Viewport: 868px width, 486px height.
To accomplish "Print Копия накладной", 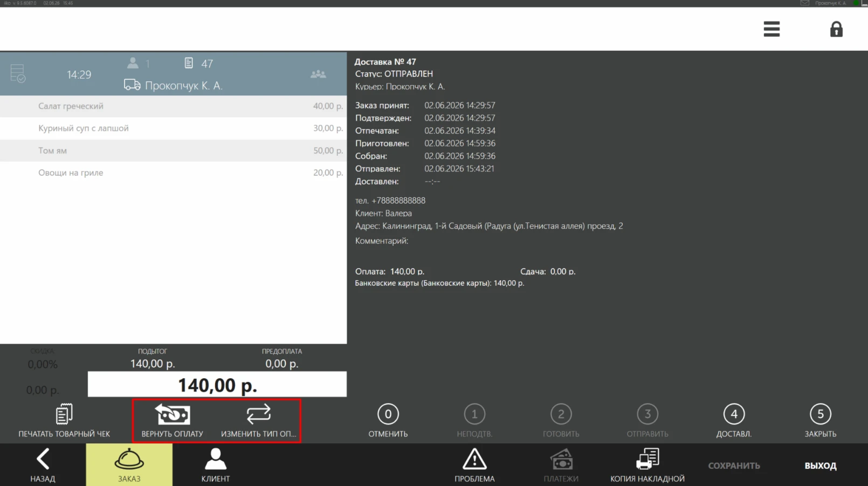I will point(647,465).
